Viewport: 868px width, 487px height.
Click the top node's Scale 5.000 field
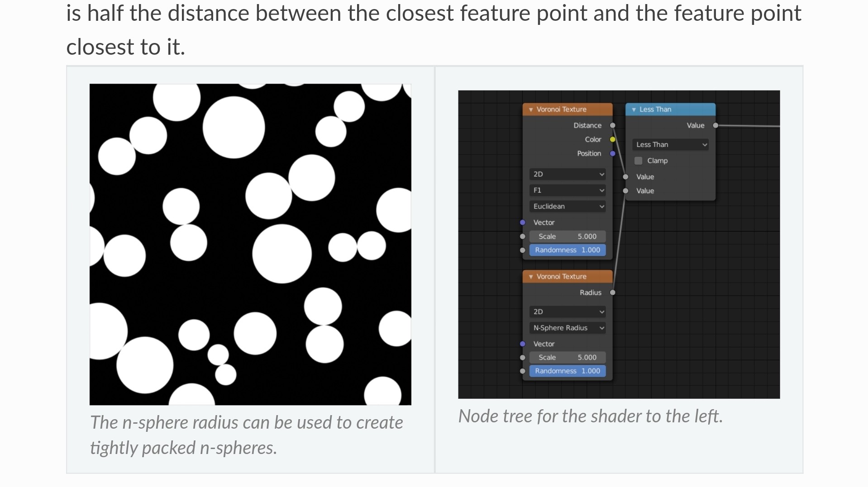coord(568,236)
